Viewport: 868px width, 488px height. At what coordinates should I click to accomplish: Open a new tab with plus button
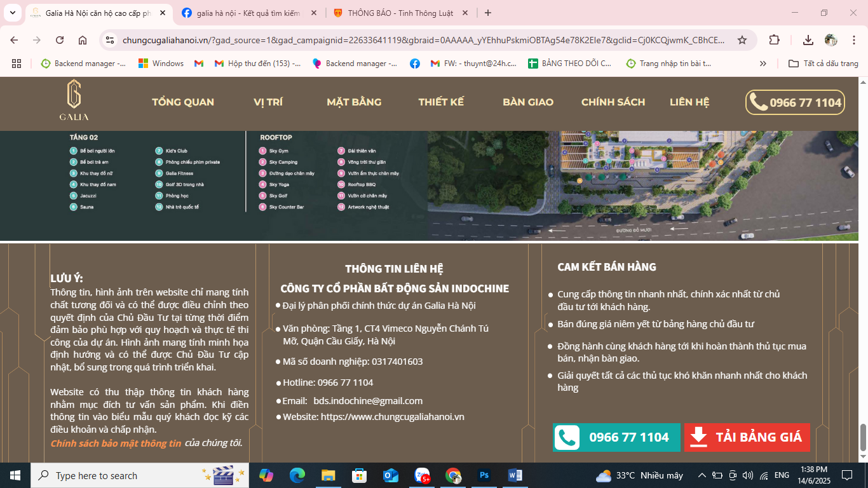tap(487, 13)
